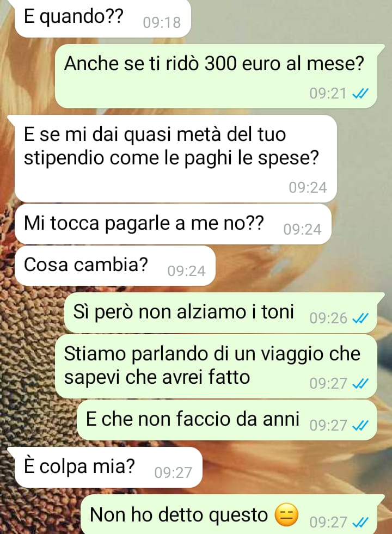Select the 'Anche se ti ridò 300 euro' message
This screenshot has height=534, width=392.
pyautogui.click(x=216, y=76)
